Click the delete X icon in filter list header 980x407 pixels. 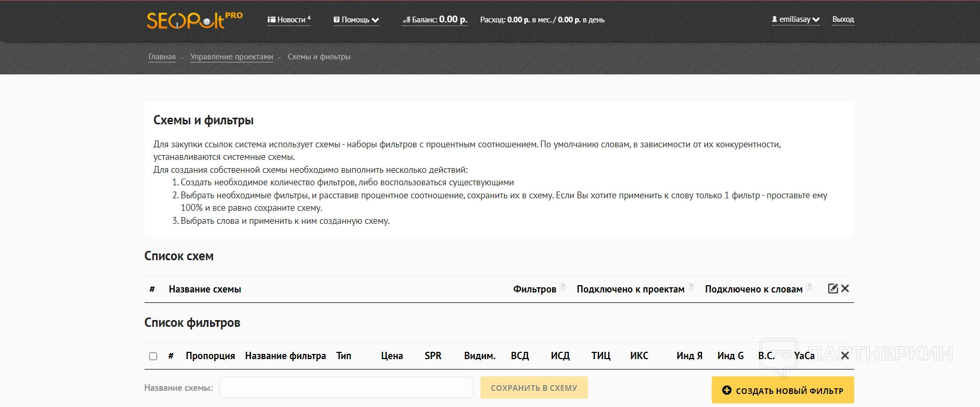pyautogui.click(x=845, y=355)
